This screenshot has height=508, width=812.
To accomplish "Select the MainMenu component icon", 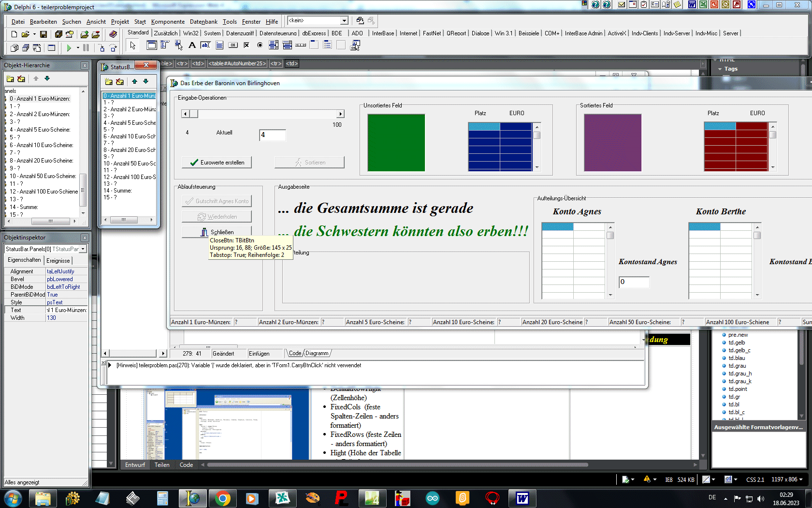I will click(x=165, y=45).
